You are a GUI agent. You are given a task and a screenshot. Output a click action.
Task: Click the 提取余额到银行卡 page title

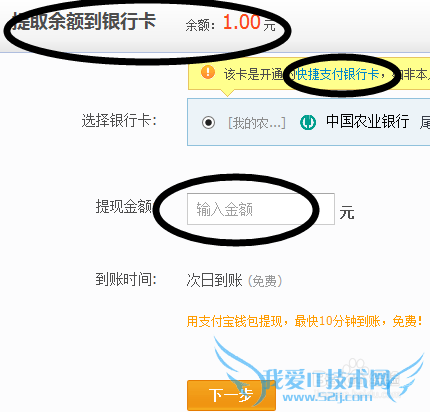click(x=84, y=21)
